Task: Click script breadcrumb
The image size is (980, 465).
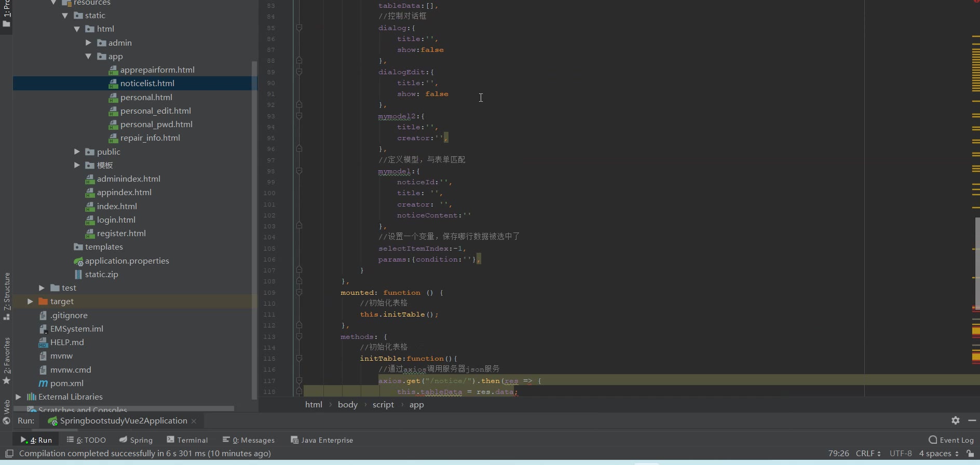Action: coord(383,404)
